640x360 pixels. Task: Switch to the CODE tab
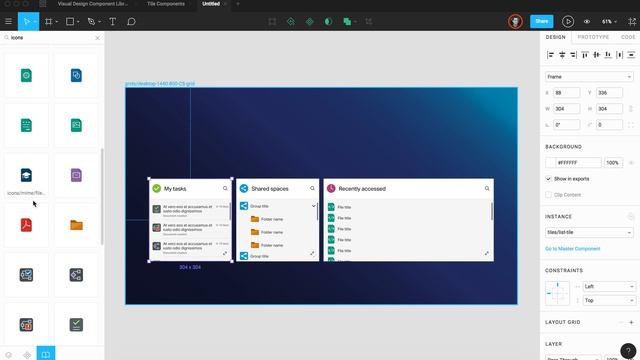click(628, 37)
